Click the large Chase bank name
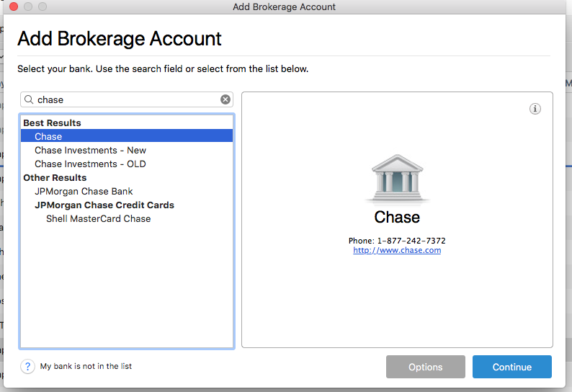Viewport: 572px width, 392px height. tap(397, 217)
